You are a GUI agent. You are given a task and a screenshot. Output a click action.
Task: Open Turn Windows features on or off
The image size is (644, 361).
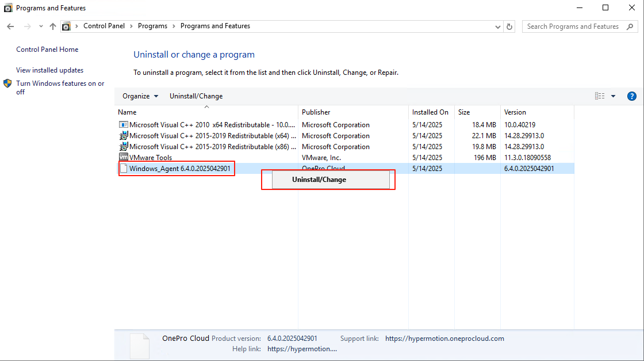(60, 88)
